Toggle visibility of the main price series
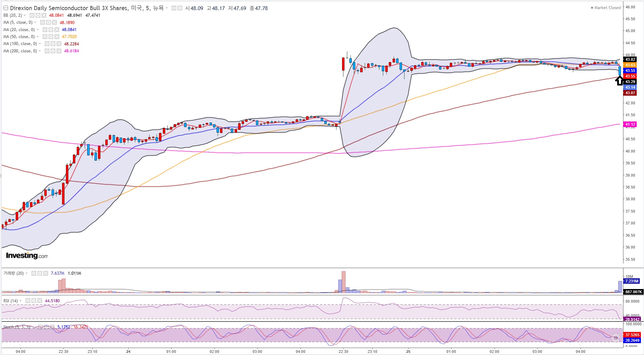 pos(174,8)
